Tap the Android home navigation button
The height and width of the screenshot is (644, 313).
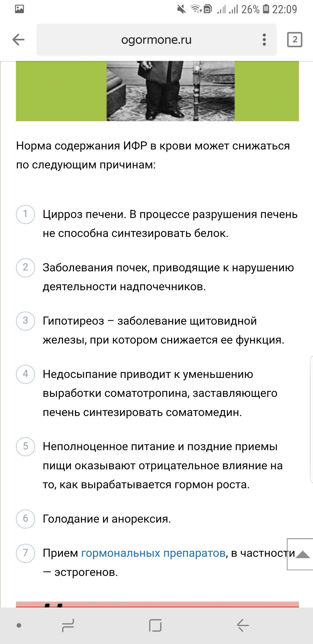pos(155,625)
